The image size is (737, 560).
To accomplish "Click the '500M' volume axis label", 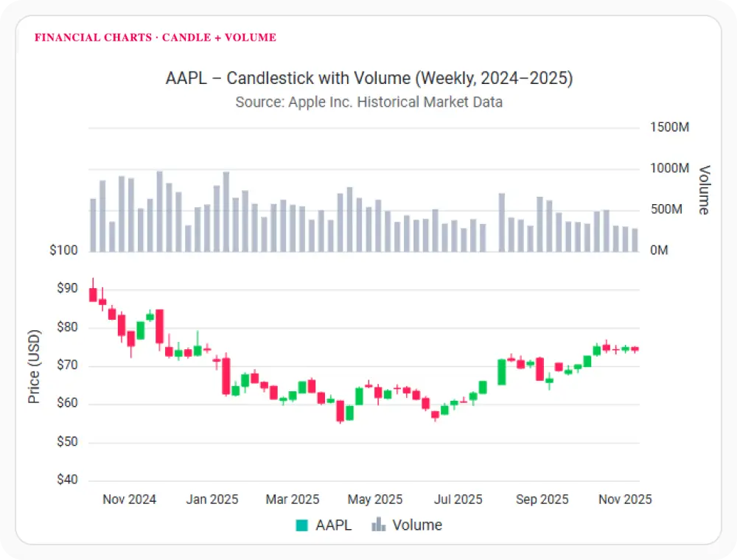I will 666,209.
